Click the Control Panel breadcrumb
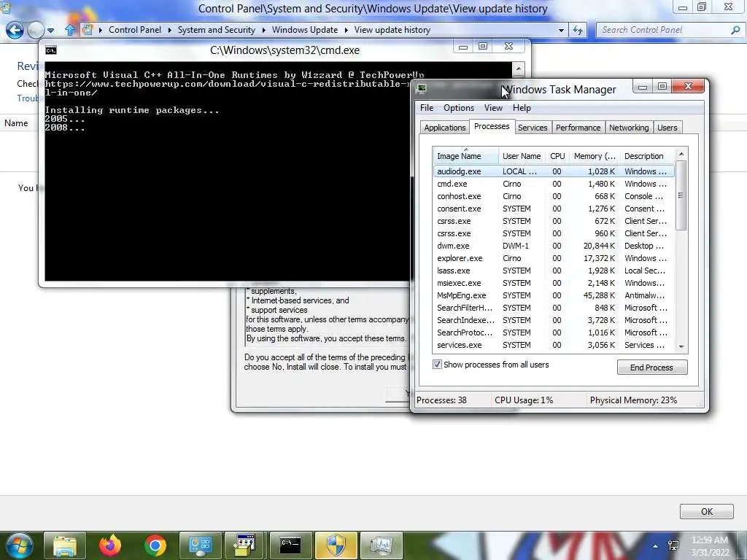This screenshot has height=560, width=747. [135, 30]
